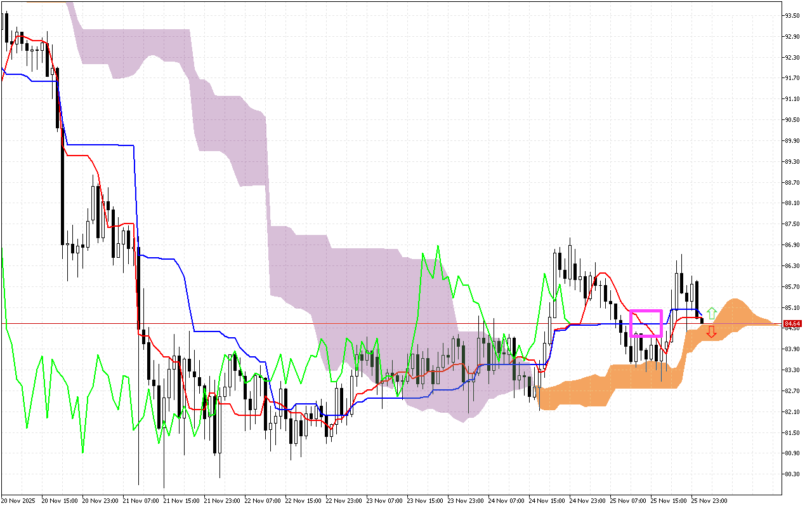Click the 22 Nov 07:00 time label
This screenshot has height=508, width=812.
point(264,500)
